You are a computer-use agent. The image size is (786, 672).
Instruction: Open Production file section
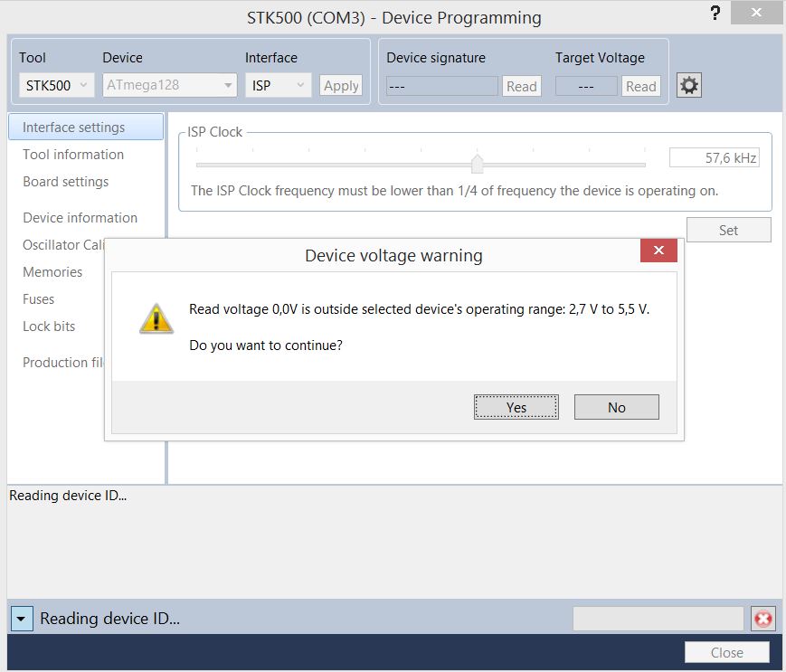point(63,363)
